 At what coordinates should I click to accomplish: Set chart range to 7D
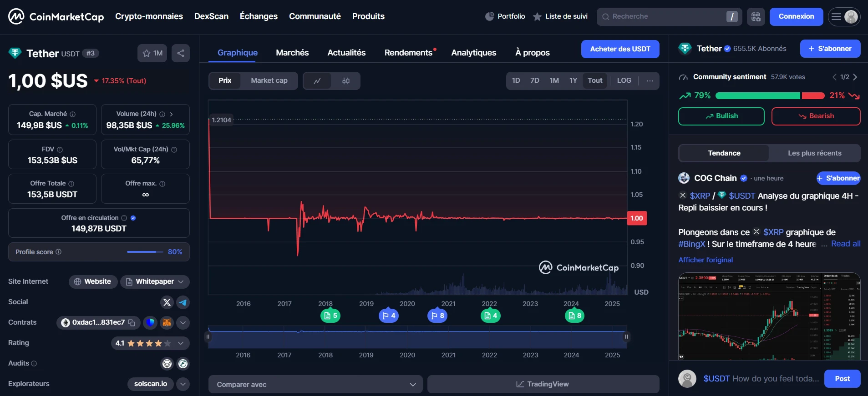point(535,81)
